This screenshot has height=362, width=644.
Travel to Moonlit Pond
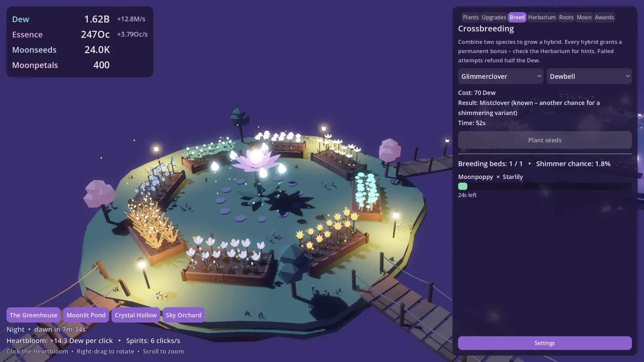(x=86, y=315)
